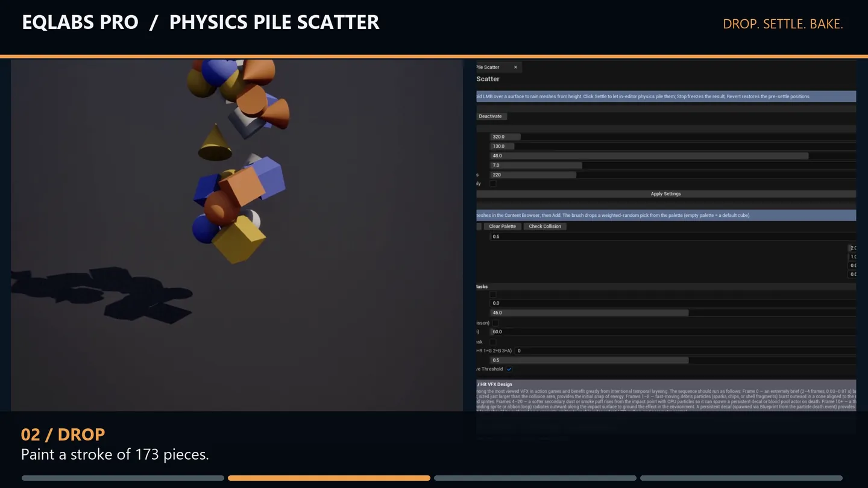Click the 0.0 input field
Image resolution: width=868 pixels, height=488 pixels.
click(x=673, y=304)
